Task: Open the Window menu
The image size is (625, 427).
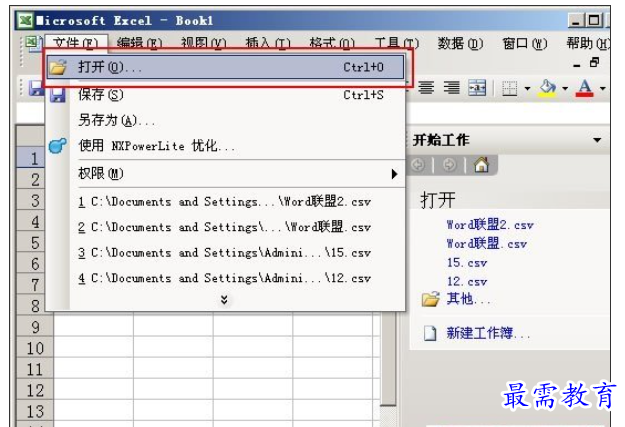Action: point(525,43)
